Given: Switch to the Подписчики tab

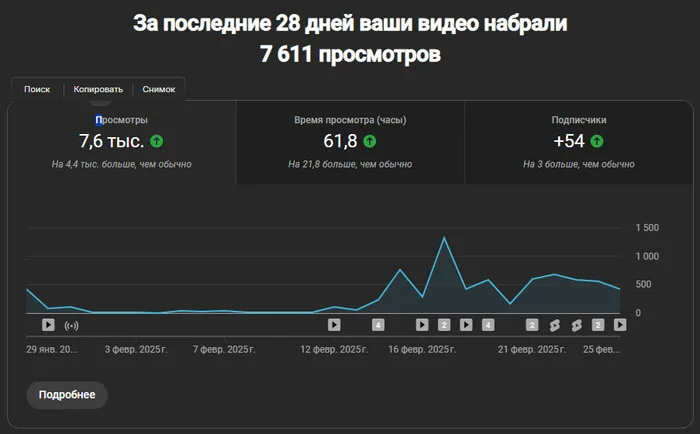Looking at the screenshot, I should pos(579,142).
